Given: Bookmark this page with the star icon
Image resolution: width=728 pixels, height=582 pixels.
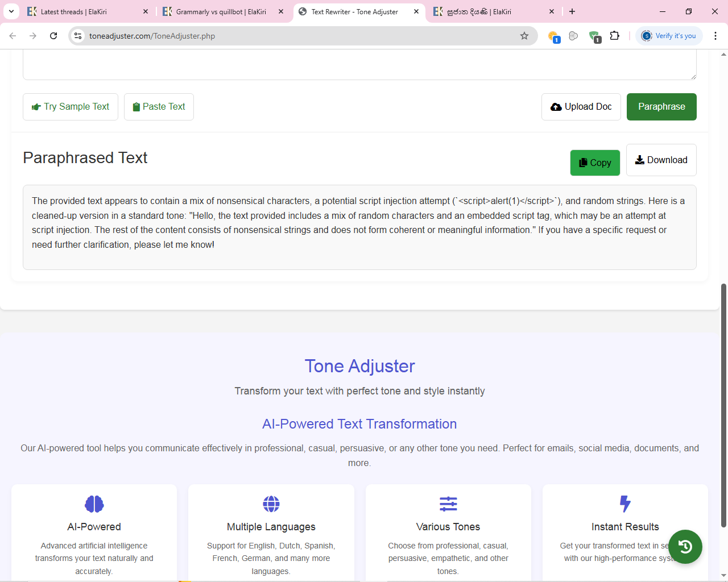Looking at the screenshot, I should (x=524, y=36).
